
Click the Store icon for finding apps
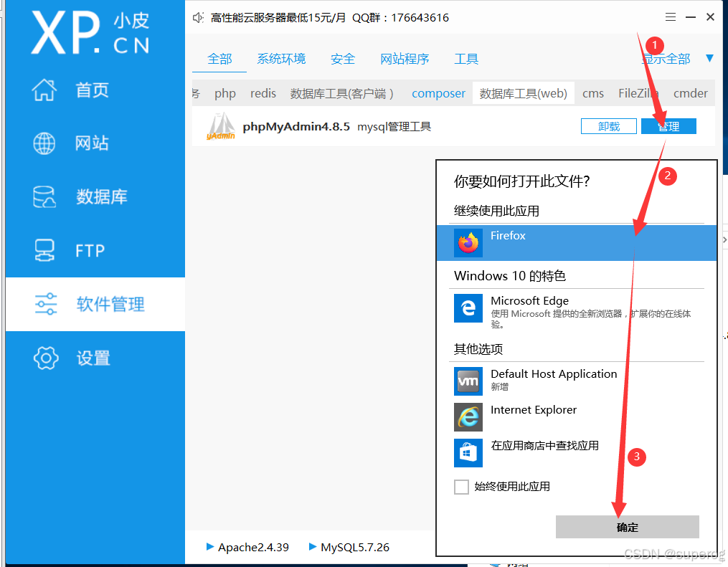tap(468, 453)
